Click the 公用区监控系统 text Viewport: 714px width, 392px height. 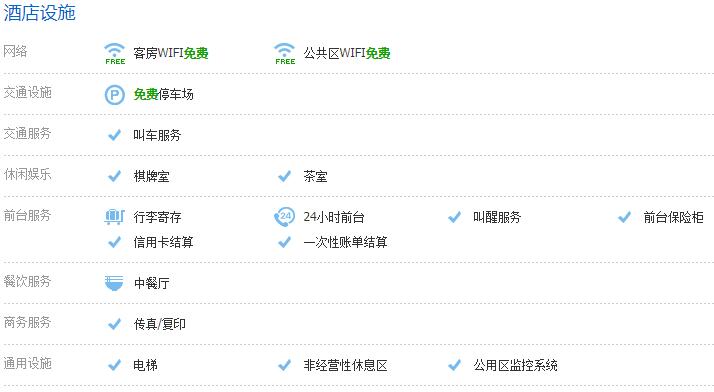(515, 365)
